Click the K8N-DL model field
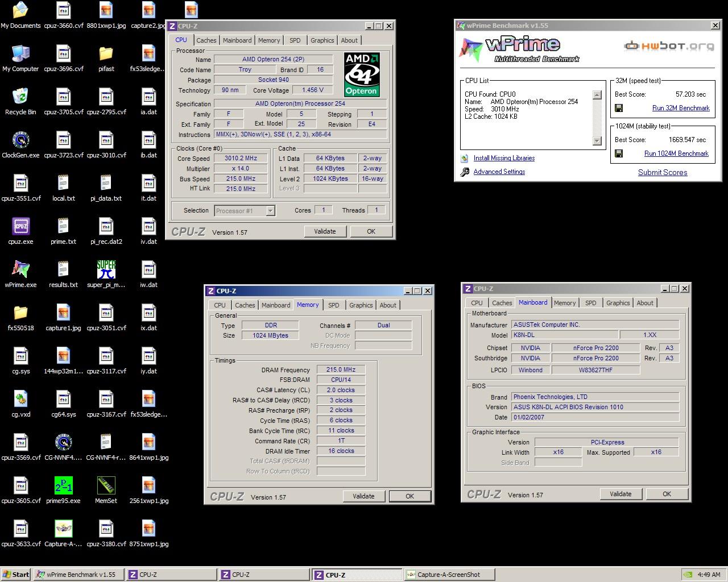The height and width of the screenshot is (582, 728). tap(565, 335)
